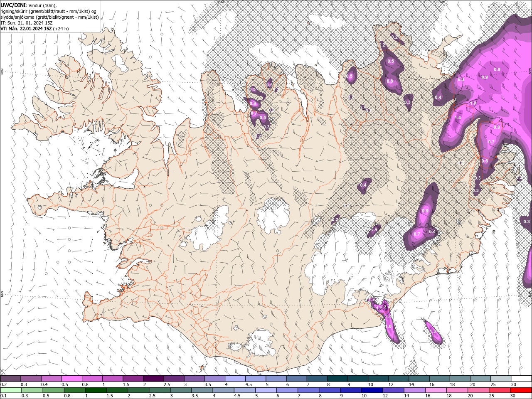Select snow legend swatch between 7 and 8

click(x=317, y=379)
